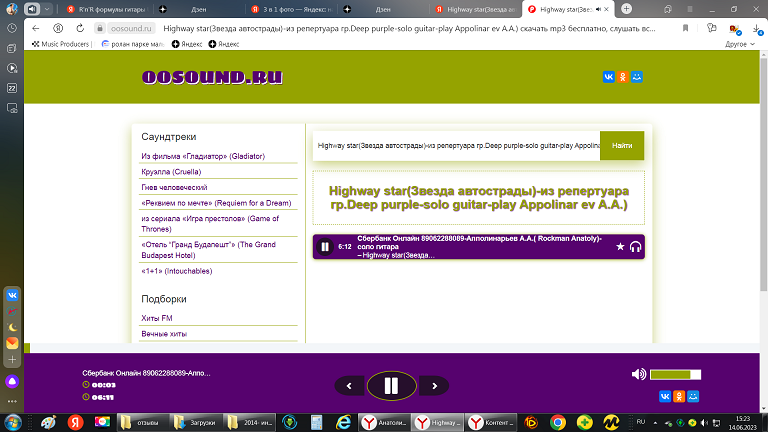Pause playback with the large bottom player button

391,386
